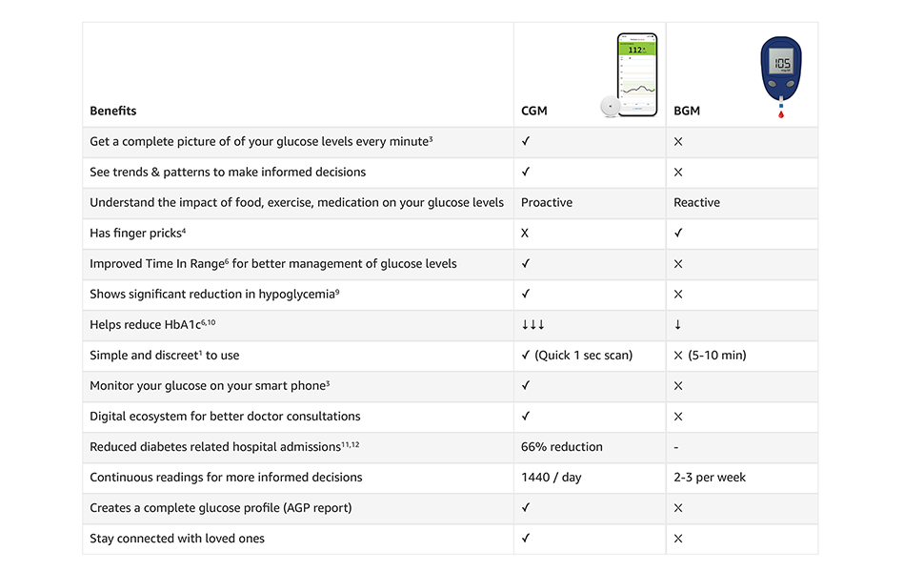
Task: Click triple down arrows in HbA1c row
Action: point(533,325)
